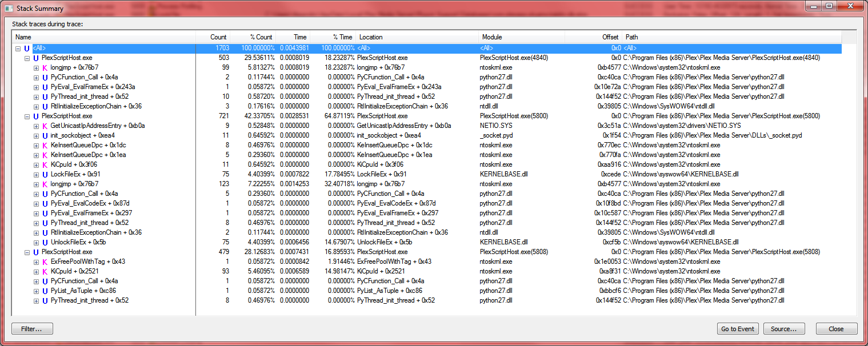Click the kernel K icon of longjmp row with count 123
868x346 pixels.
[x=45, y=184]
